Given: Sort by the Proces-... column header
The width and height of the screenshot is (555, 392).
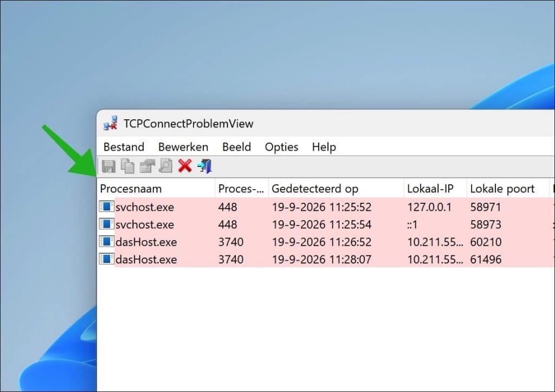Looking at the screenshot, I should [242, 189].
